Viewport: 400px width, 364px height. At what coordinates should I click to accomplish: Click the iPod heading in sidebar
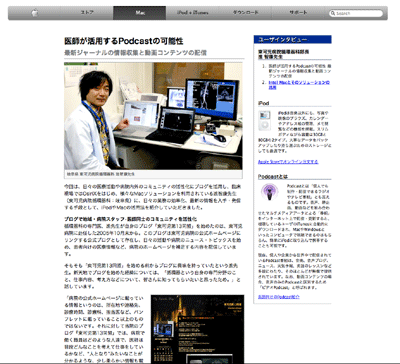(x=263, y=103)
